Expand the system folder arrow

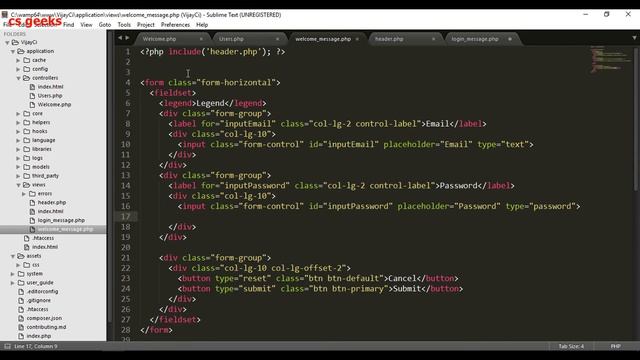(13, 274)
